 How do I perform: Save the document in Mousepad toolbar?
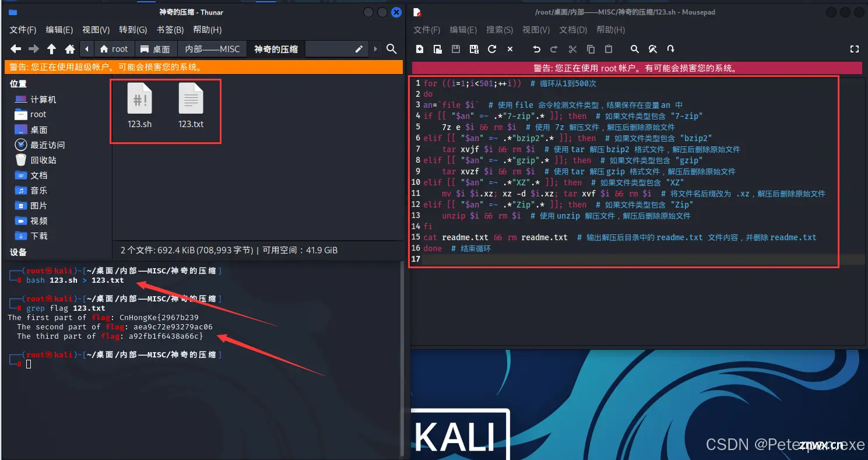pyautogui.click(x=456, y=49)
